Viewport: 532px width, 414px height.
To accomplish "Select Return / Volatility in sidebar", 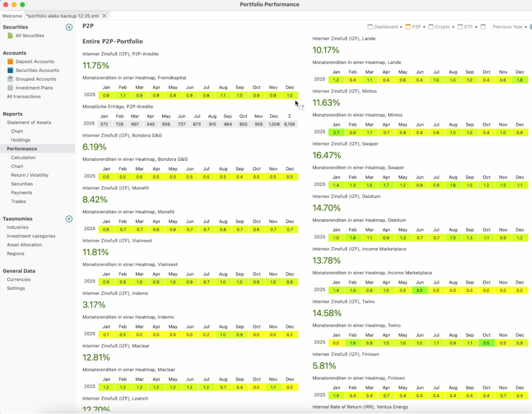I will coord(30,175).
